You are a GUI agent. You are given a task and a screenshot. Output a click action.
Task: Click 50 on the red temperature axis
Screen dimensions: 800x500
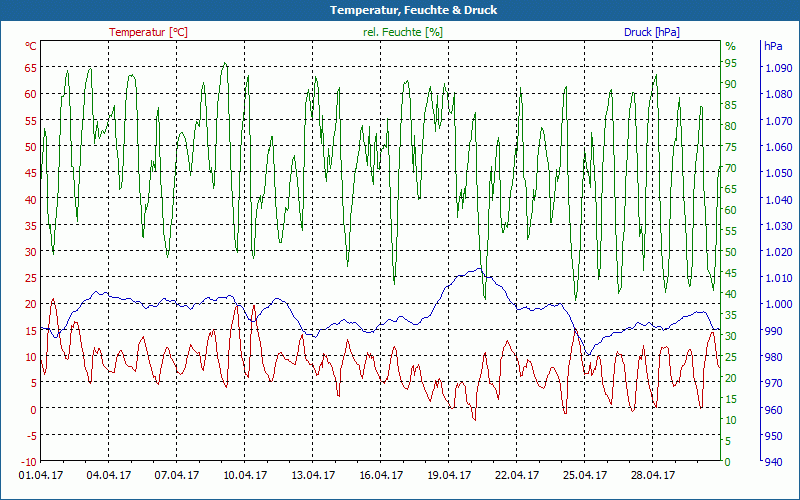[x=31, y=146]
